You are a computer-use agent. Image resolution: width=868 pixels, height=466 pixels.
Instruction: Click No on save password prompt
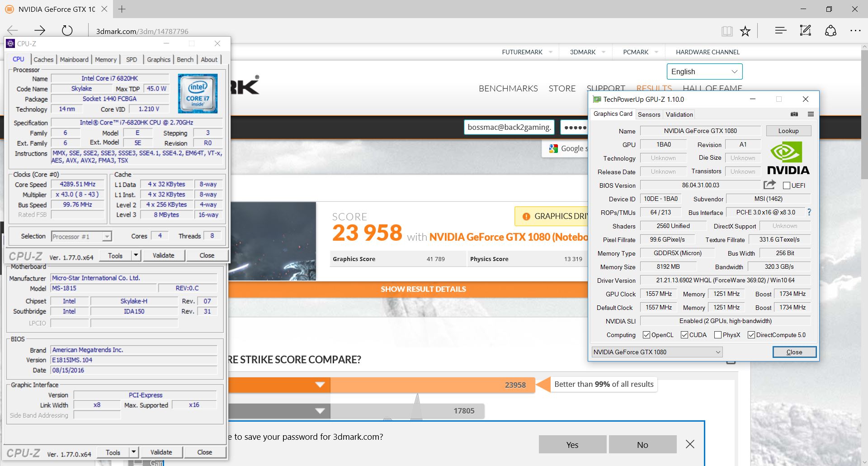coord(642,445)
